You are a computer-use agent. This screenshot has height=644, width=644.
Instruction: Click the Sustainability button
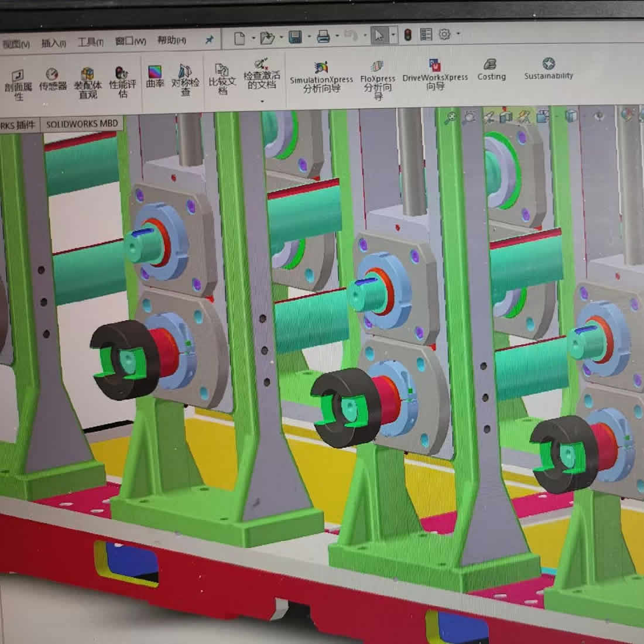(x=548, y=68)
